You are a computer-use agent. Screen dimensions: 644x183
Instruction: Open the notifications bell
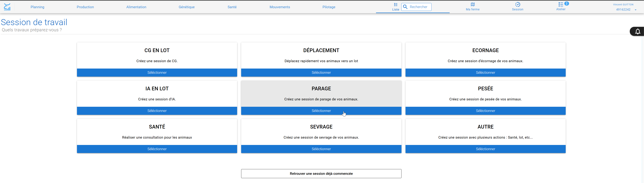click(x=637, y=32)
